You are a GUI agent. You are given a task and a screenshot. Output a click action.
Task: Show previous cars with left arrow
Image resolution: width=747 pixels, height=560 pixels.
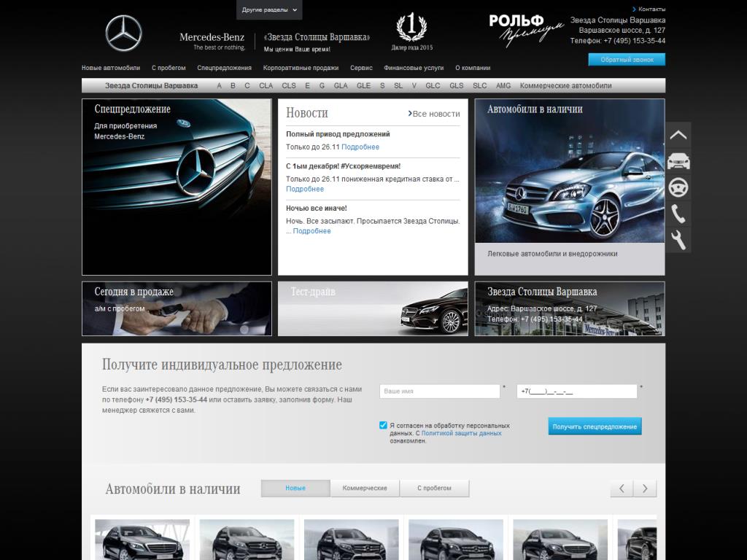tap(622, 489)
